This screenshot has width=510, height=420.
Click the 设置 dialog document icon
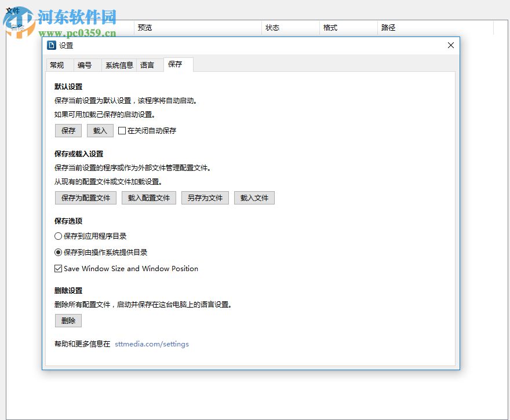click(x=52, y=45)
